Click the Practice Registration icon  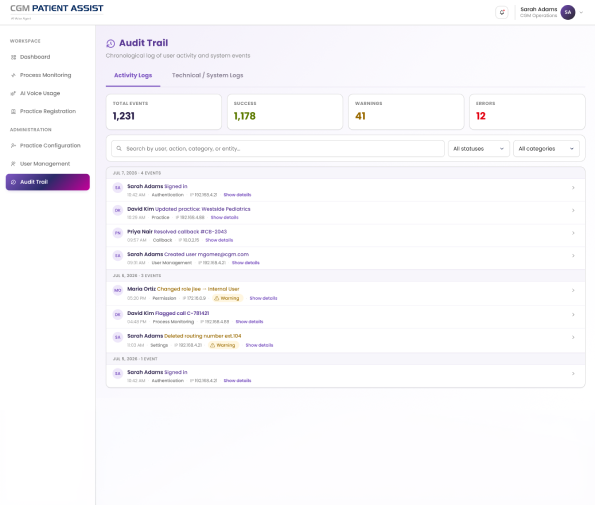[13, 112]
